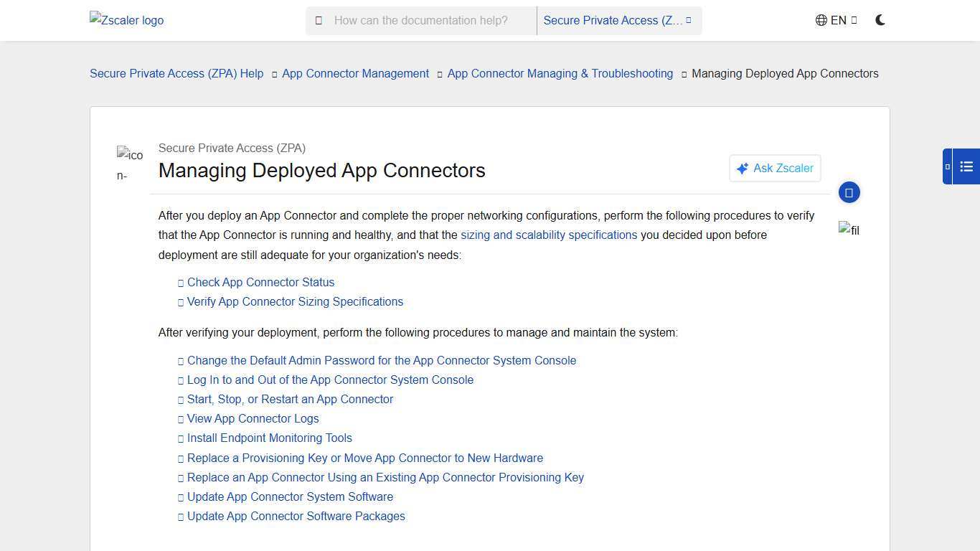Click the sparkle icon in Ask Zscaler
Viewport: 980px width, 551px height.
(x=743, y=168)
